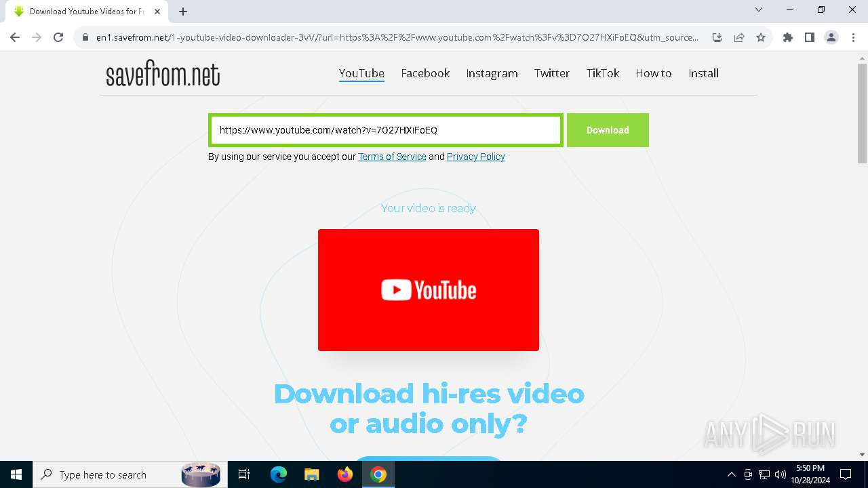The height and width of the screenshot is (488, 868).
Task: Switch to Chrome in taskbar
Action: click(x=378, y=474)
